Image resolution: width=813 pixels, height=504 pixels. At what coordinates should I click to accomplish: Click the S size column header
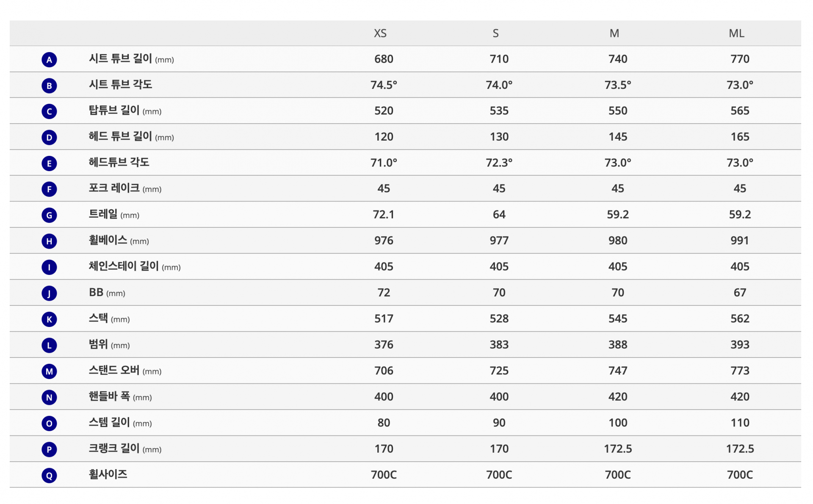click(495, 33)
